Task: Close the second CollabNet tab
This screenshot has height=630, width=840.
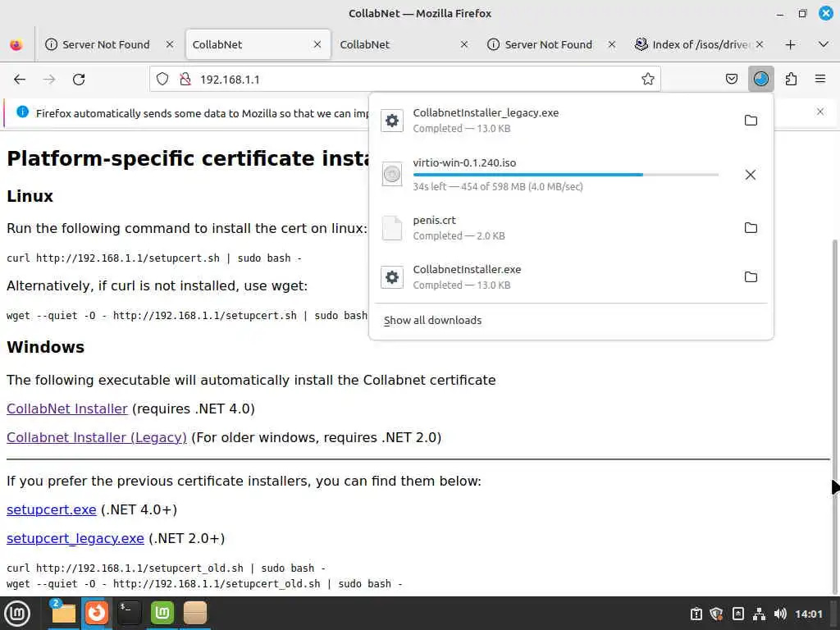Action: (x=464, y=44)
